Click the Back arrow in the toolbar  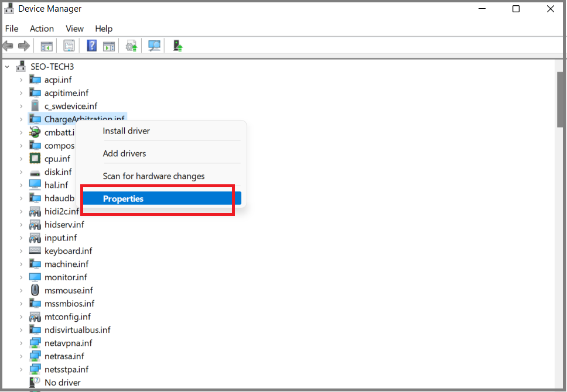(x=8, y=46)
